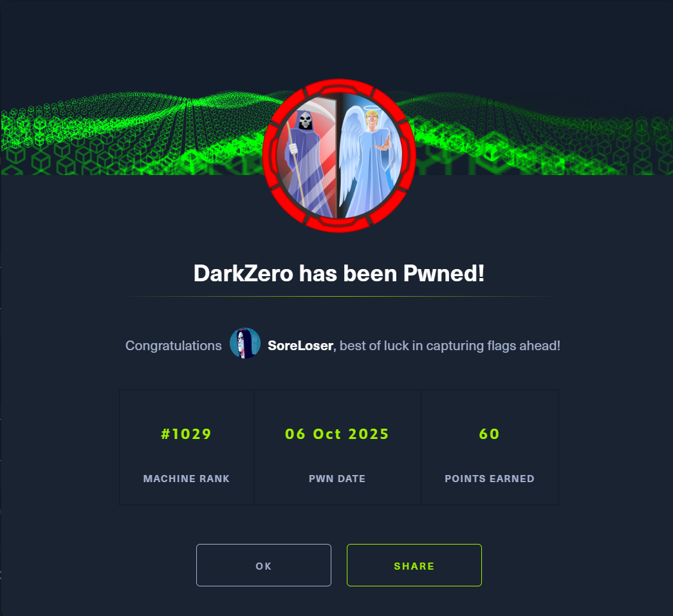673x616 pixels.
Task: Select the #1029 machine rank value
Action: [x=187, y=434]
